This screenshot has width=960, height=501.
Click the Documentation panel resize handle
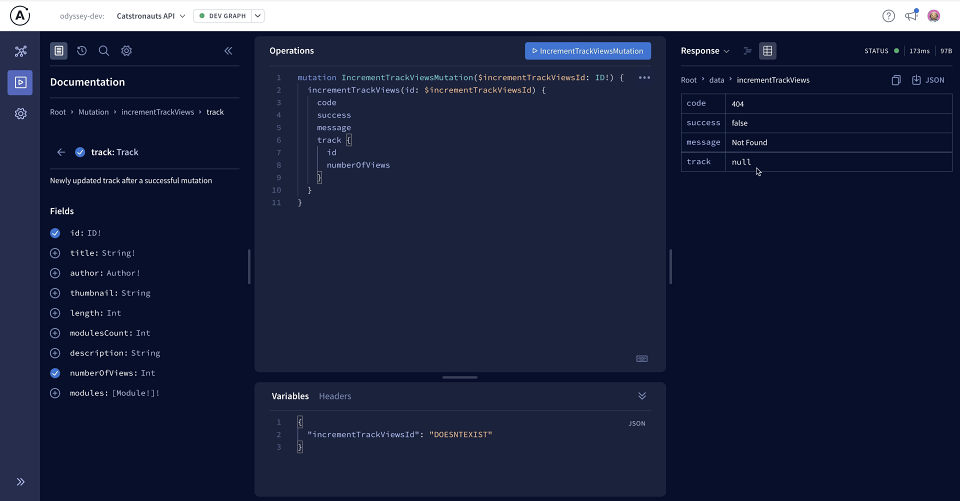(249, 266)
